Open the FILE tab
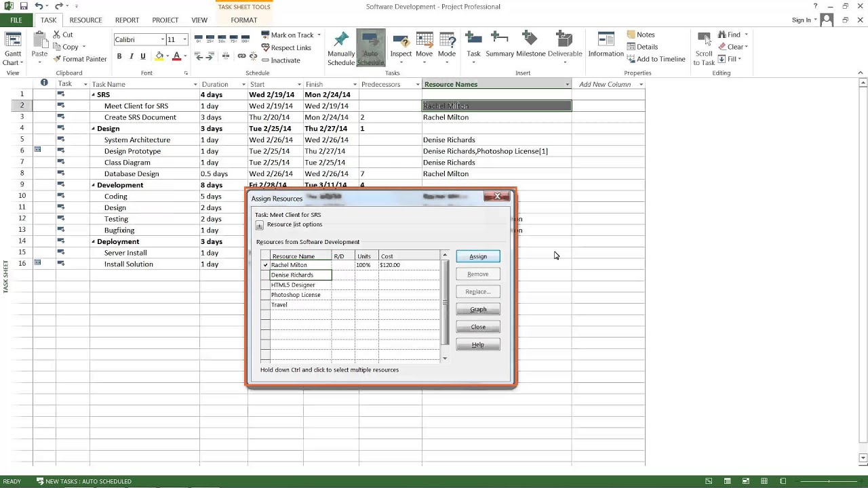 pos(16,20)
